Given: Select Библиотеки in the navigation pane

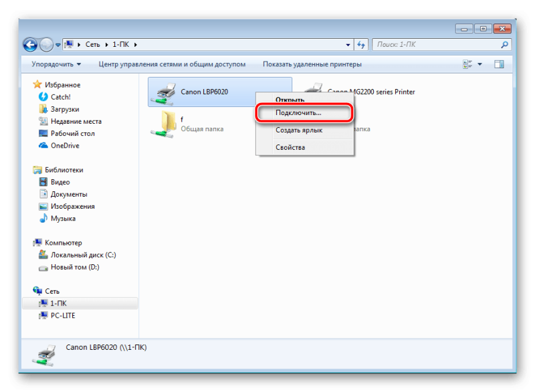Looking at the screenshot, I should [x=64, y=170].
